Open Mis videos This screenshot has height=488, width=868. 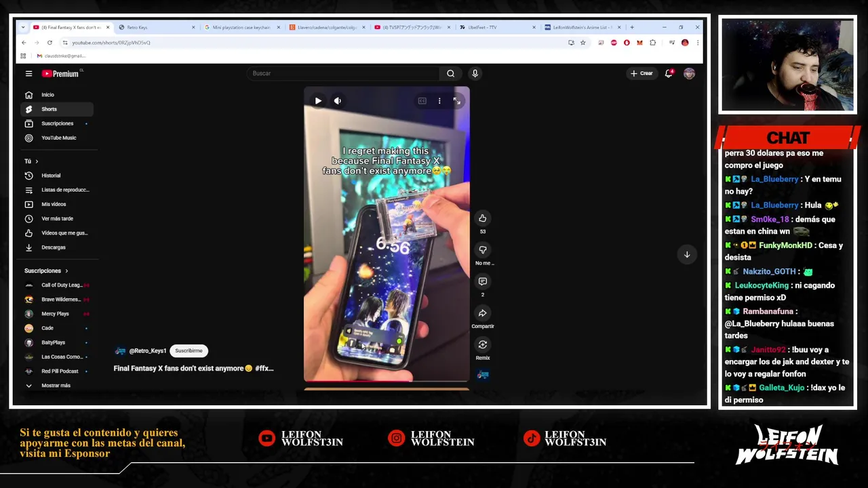57,204
